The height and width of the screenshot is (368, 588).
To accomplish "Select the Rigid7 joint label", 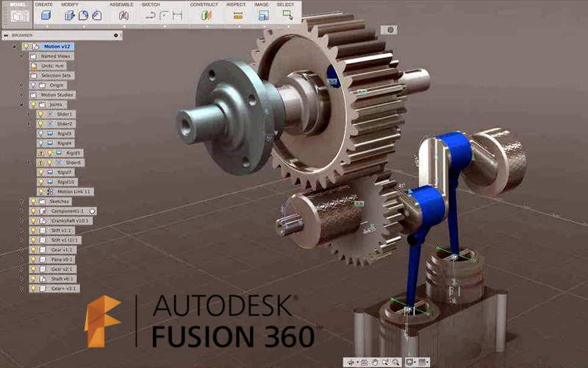I will tap(65, 172).
